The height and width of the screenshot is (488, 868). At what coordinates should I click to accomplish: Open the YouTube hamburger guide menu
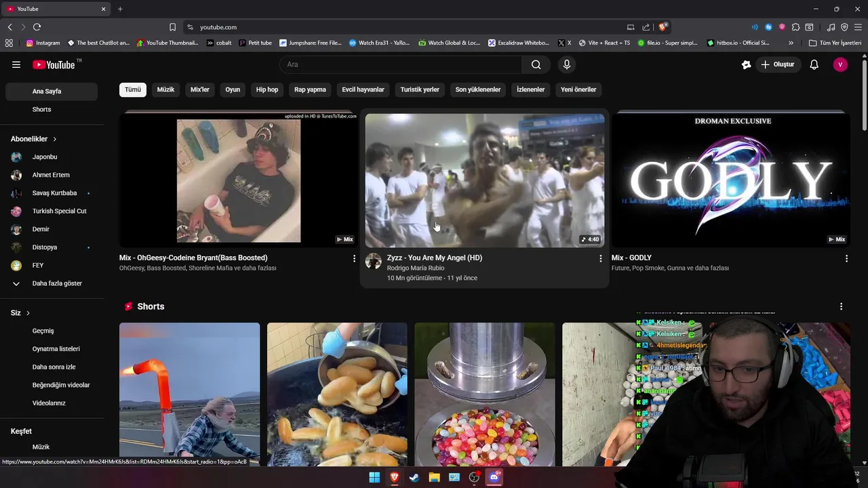[x=16, y=64]
